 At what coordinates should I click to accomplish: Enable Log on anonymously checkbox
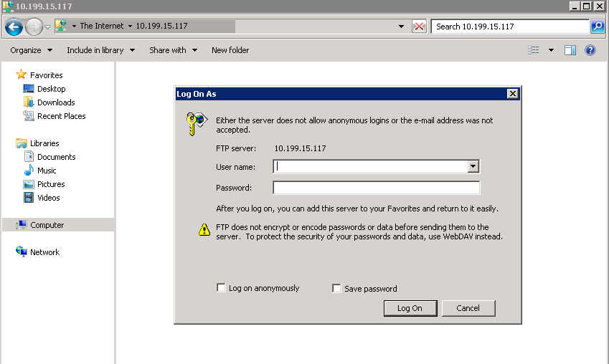pos(221,287)
